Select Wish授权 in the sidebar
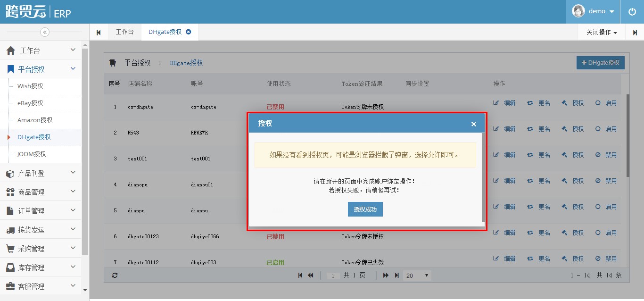 tap(30, 86)
